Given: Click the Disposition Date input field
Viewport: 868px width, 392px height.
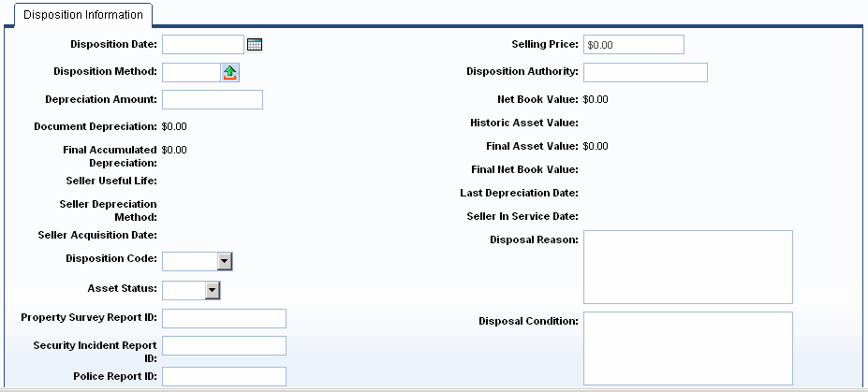Looking at the screenshot, I should click(x=202, y=44).
